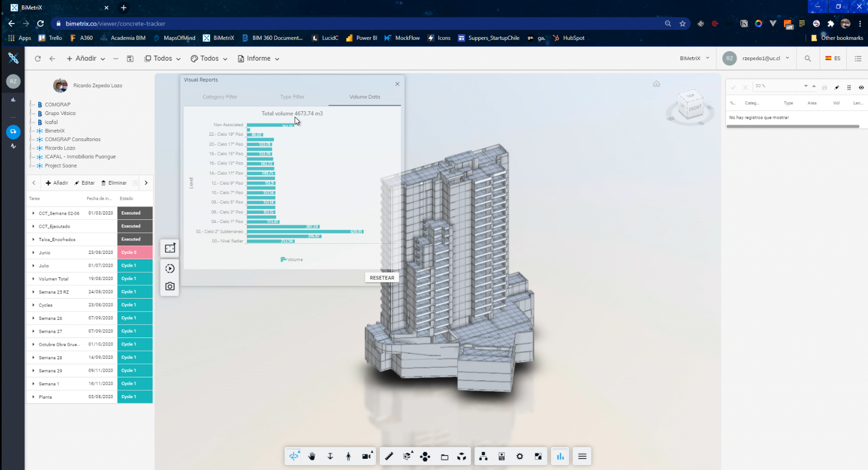Expand the Junio task row
This screenshot has width=868, height=470.
[34, 252]
